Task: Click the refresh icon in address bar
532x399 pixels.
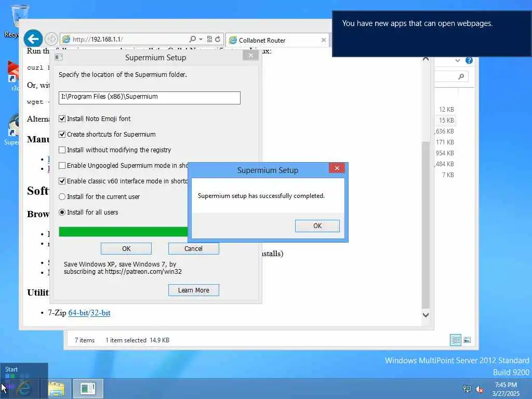Action: click(x=218, y=39)
